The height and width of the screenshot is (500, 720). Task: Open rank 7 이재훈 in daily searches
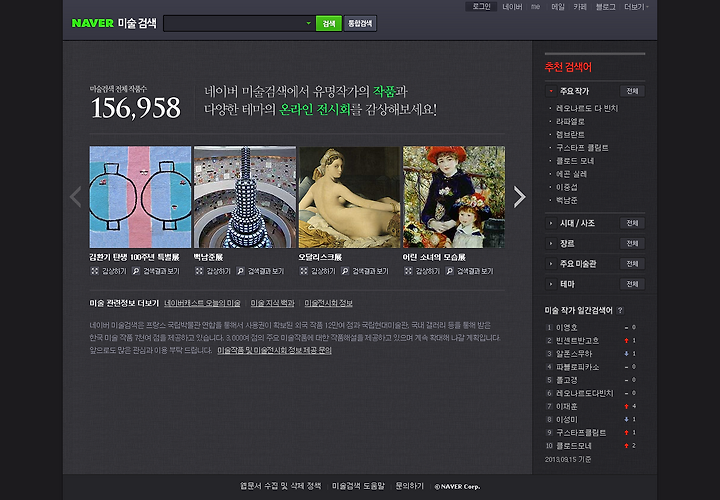567,406
